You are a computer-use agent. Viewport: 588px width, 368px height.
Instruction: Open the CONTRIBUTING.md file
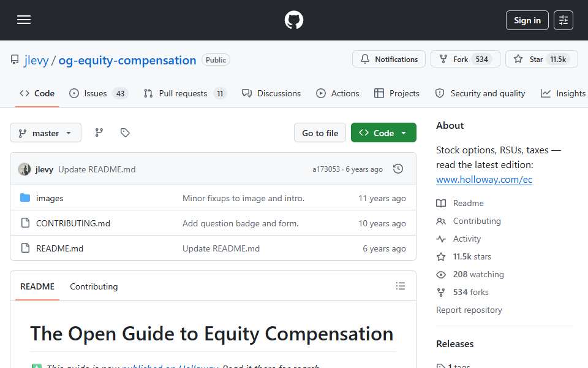tap(73, 223)
